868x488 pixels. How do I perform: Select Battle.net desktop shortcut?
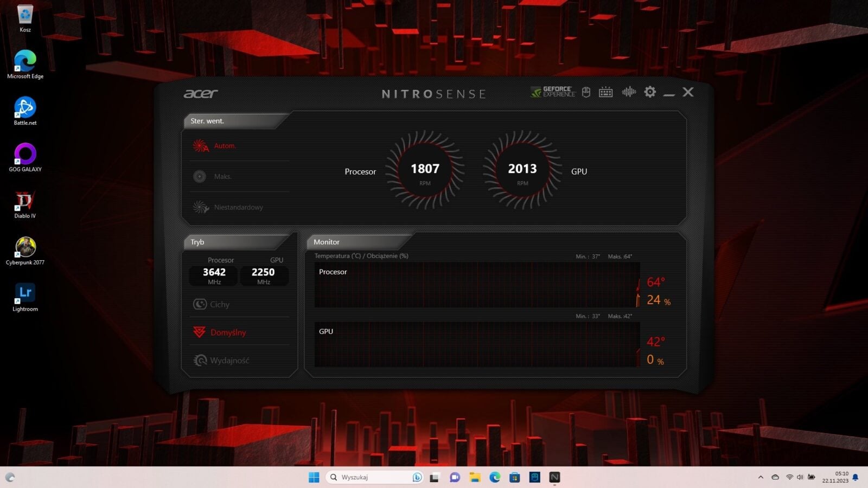coord(25,111)
